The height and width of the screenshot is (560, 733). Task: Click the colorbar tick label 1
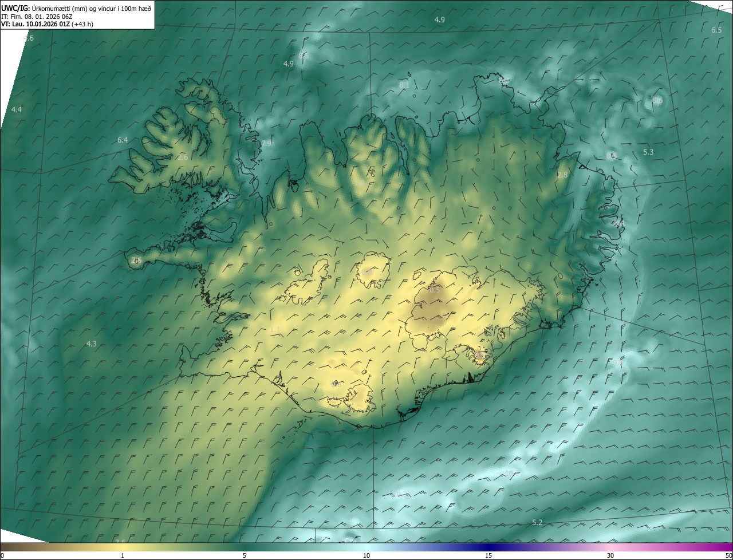tap(123, 556)
